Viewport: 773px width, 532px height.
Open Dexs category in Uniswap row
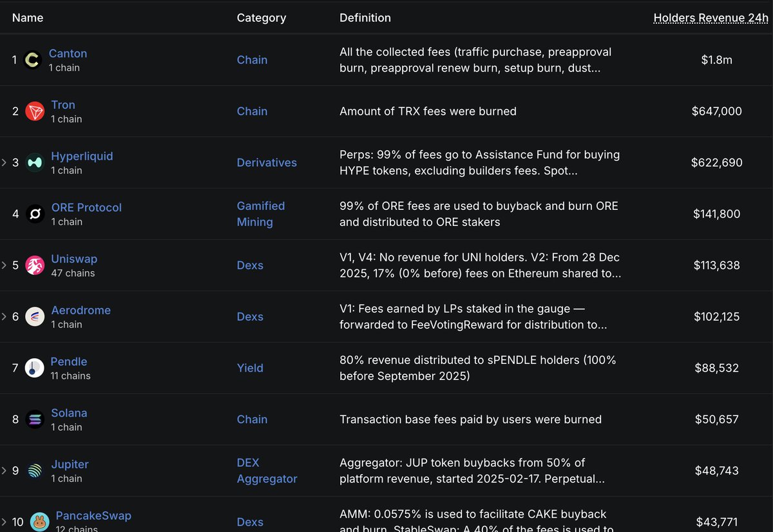pos(250,265)
